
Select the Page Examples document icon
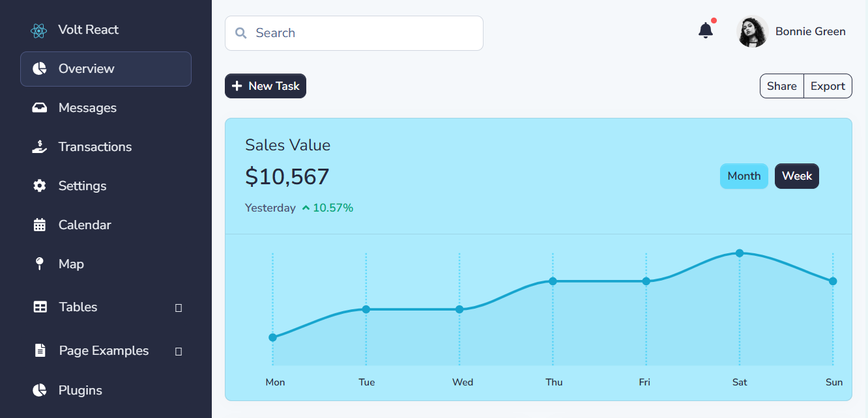pyautogui.click(x=39, y=350)
